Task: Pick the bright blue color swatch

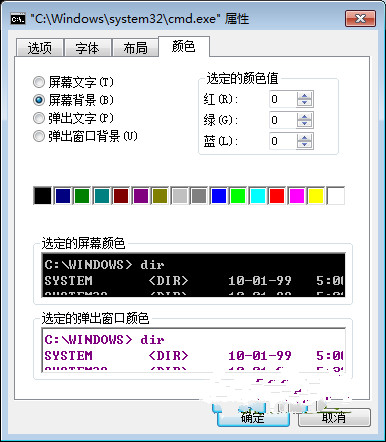Action: click(219, 196)
